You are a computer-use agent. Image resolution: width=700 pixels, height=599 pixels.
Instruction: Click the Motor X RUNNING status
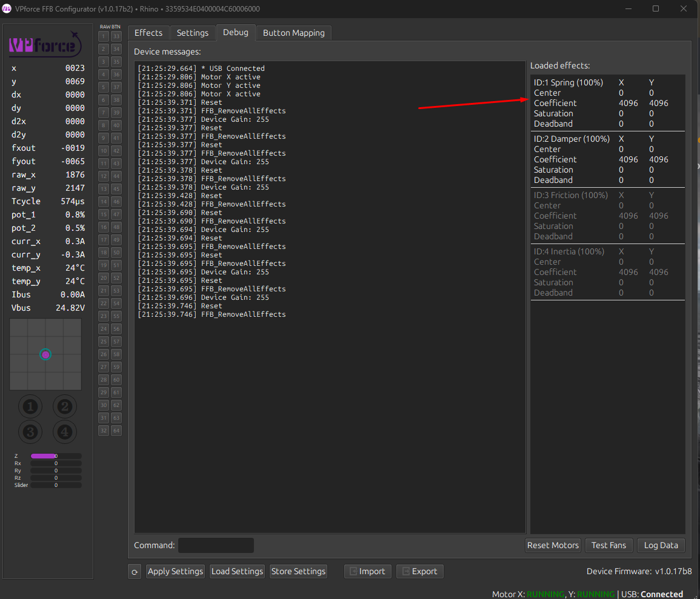coord(528,594)
